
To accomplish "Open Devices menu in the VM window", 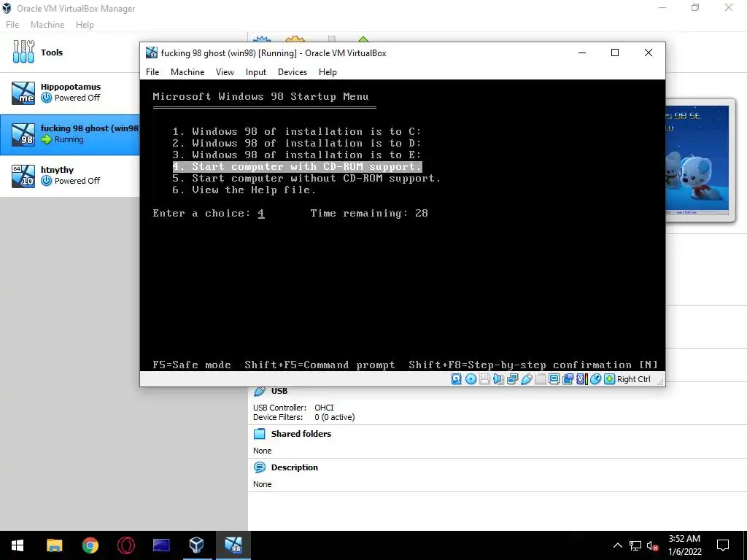I will click(x=293, y=72).
